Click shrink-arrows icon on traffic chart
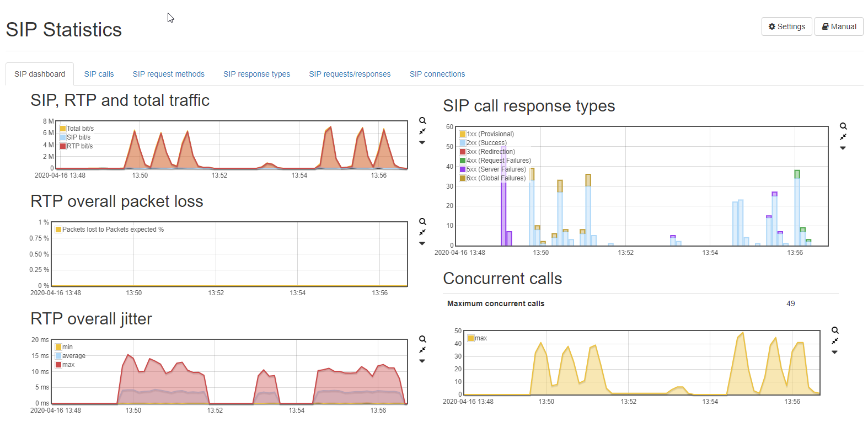Image resolution: width=868 pixels, height=432 pixels. (x=422, y=131)
